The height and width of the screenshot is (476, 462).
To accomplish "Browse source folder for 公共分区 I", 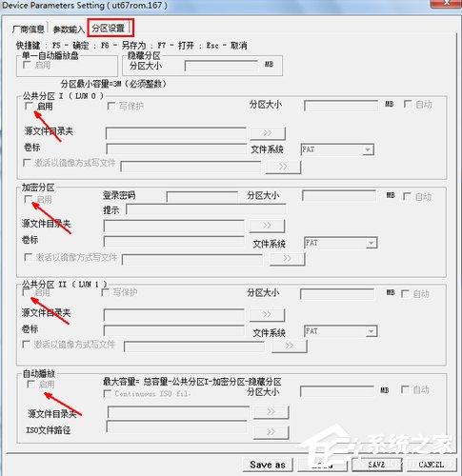I will pos(268,133).
